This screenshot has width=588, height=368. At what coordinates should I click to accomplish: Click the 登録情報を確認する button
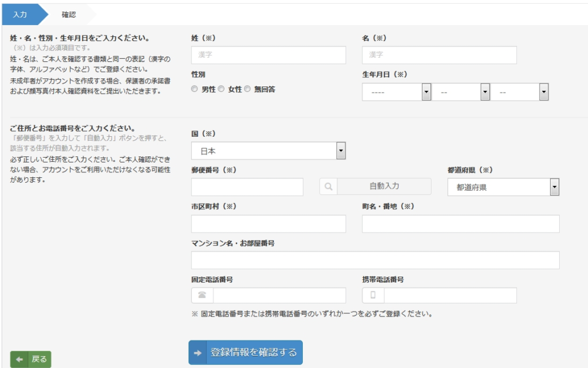pyautogui.click(x=246, y=353)
